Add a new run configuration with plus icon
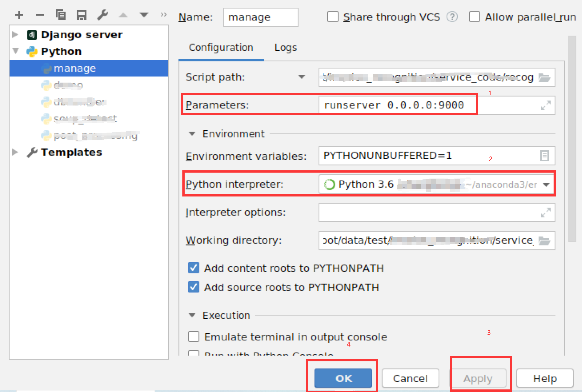Viewport: 582px width, 392px height. (19, 15)
